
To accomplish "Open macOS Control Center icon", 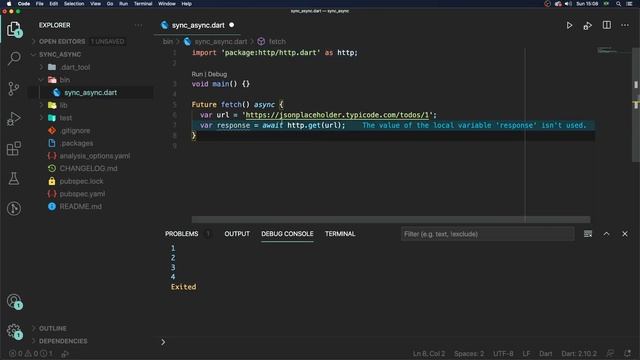I will pos(629,4).
